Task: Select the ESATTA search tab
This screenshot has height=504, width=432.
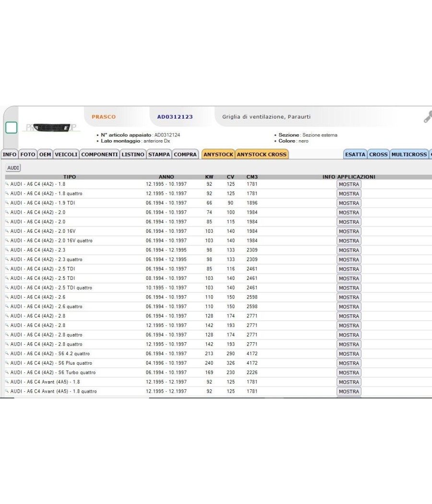Action: point(355,155)
